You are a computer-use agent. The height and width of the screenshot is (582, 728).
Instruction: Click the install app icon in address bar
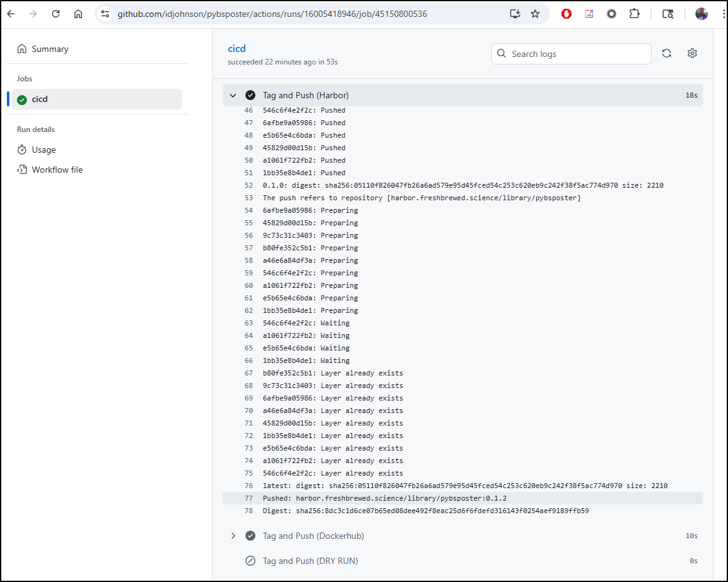515,14
